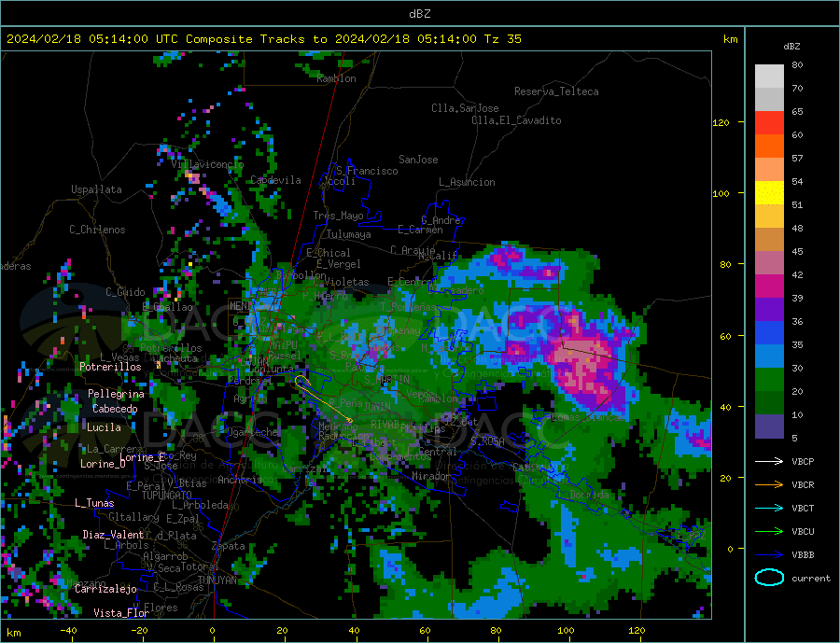Select the red 60-65 dBZ color swatch
840x643 pixels.
[x=769, y=122]
